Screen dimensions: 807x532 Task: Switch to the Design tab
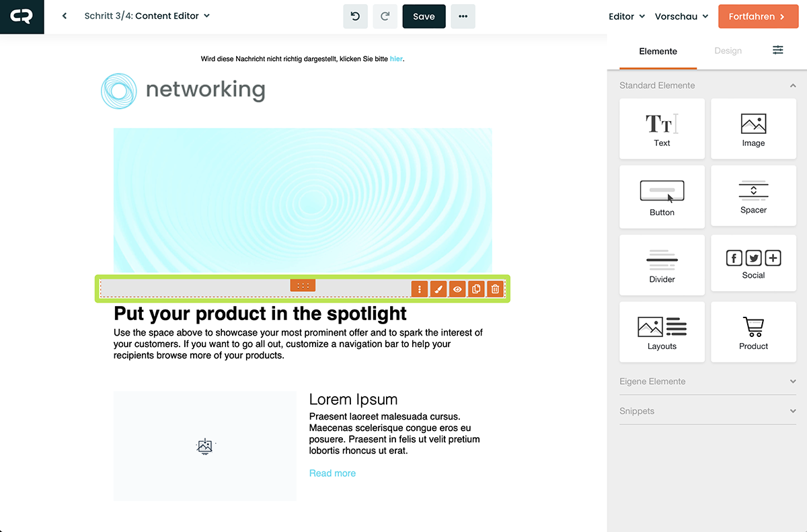[728, 51]
